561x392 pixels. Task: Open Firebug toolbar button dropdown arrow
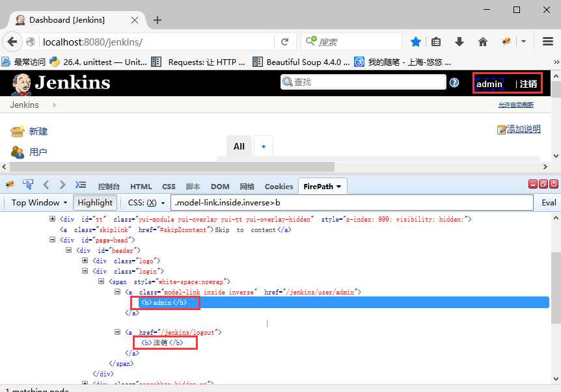coord(523,42)
